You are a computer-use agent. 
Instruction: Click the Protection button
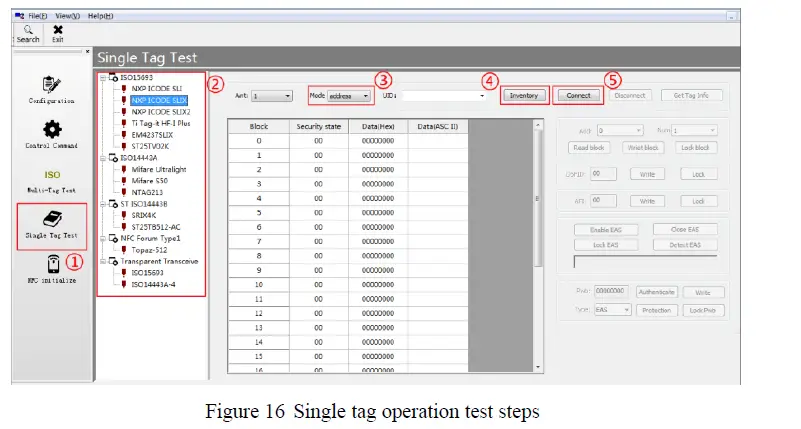(x=656, y=310)
